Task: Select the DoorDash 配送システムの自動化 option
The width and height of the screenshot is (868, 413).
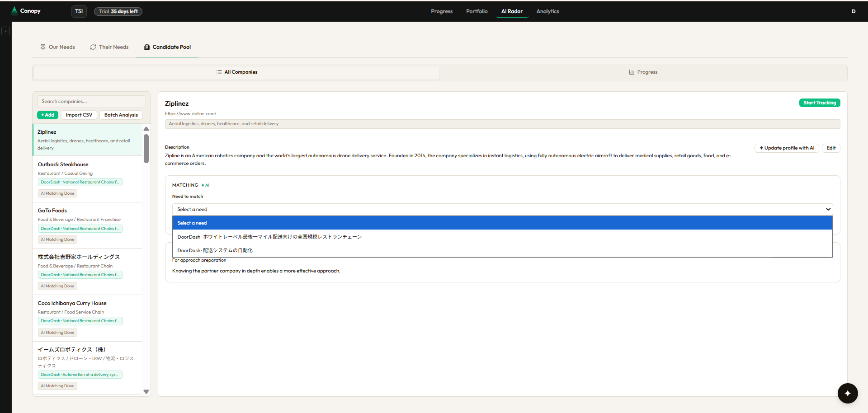Action: click(502, 250)
